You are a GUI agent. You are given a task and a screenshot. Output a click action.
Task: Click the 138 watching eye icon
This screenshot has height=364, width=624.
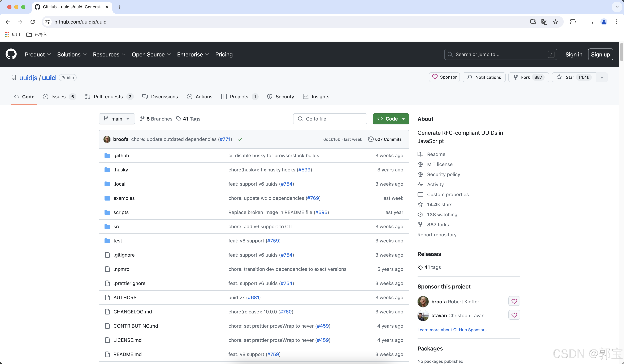[421, 215]
